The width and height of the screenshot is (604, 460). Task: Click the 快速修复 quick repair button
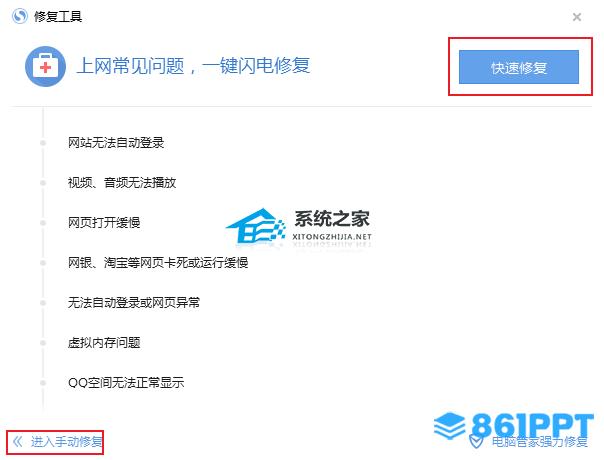click(518, 67)
